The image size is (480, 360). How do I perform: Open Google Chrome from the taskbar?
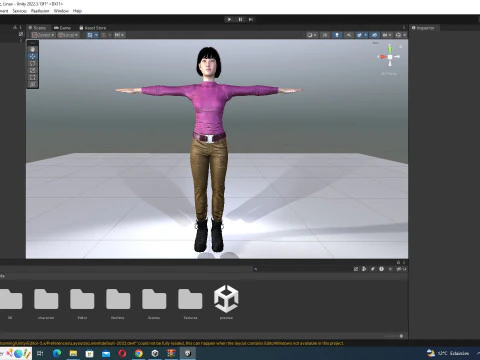click(139, 353)
